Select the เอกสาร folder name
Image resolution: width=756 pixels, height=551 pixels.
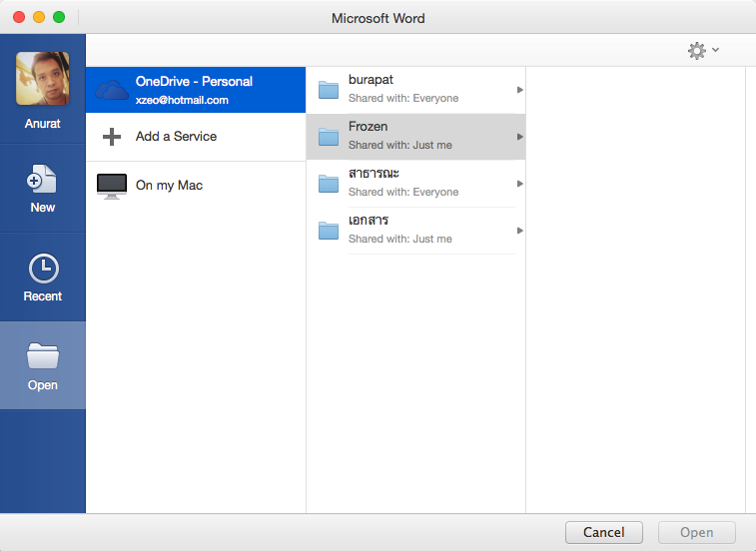(369, 220)
